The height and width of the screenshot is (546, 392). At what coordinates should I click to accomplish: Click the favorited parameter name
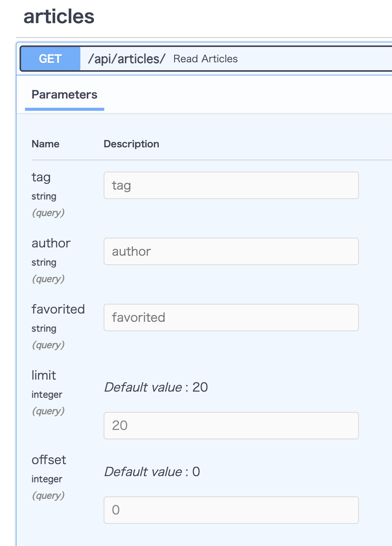(58, 309)
